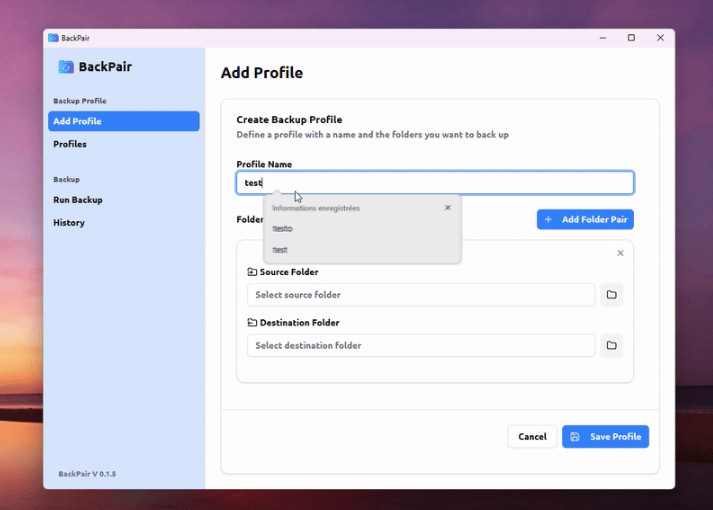
Task: Remove the folder pair with X icon
Action: tap(620, 253)
